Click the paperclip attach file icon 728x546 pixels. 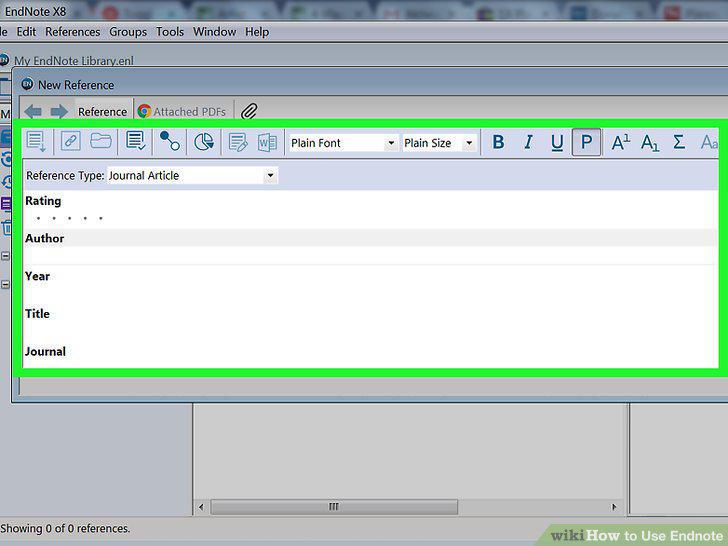click(x=249, y=111)
